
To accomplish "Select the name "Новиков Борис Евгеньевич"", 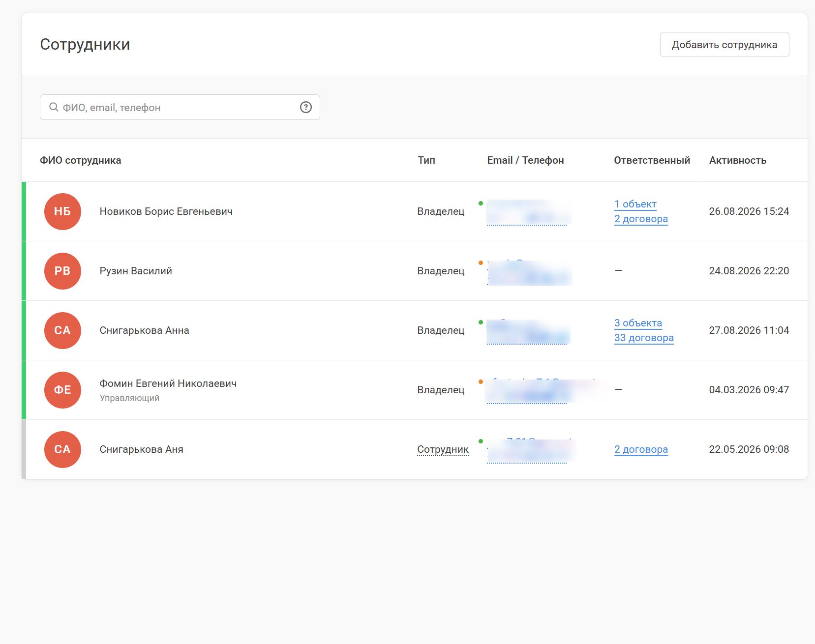I will pyautogui.click(x=166, y=211).
